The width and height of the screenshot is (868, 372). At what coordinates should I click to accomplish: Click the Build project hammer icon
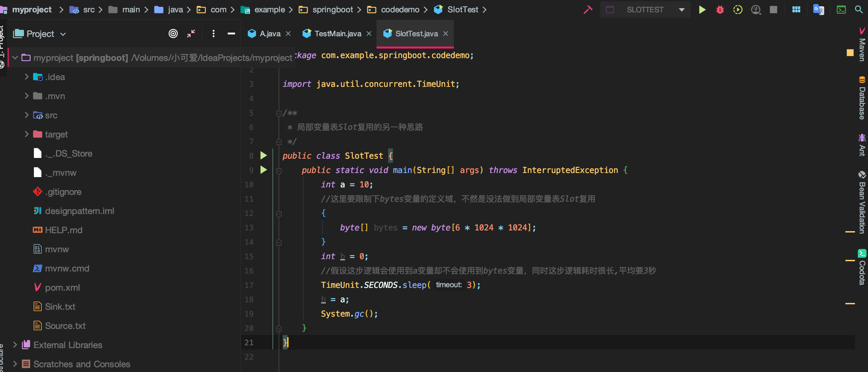(x=588, y=10)
